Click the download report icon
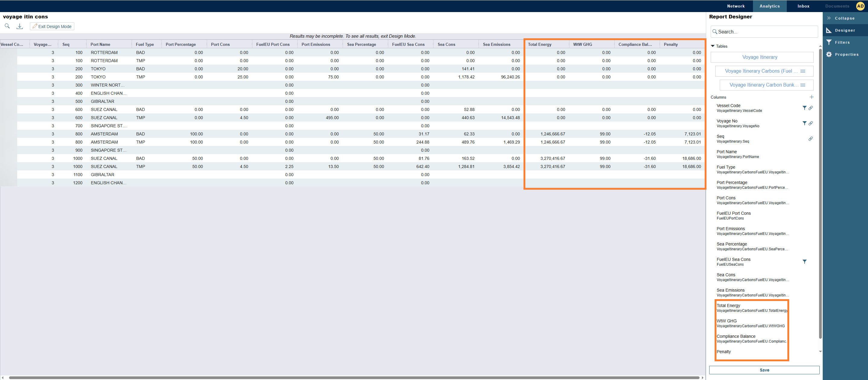Viewport: 868px width, 380px height. click(x=20, y=26)
